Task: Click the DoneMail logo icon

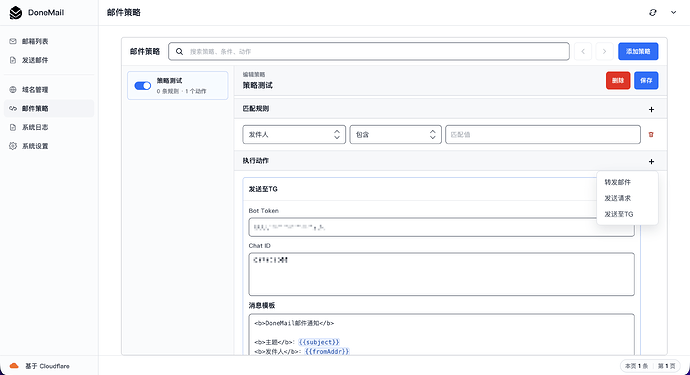Action: click(x=15, y=13)
